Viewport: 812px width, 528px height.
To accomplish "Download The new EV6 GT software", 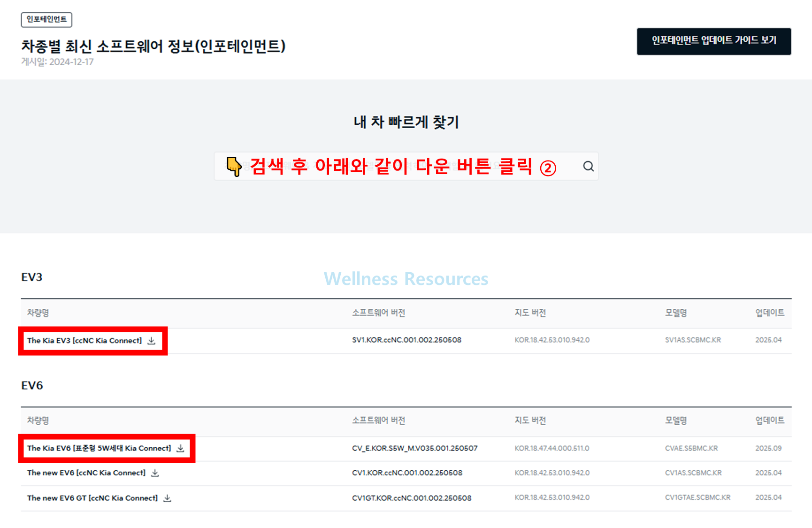I will (167, 498).
